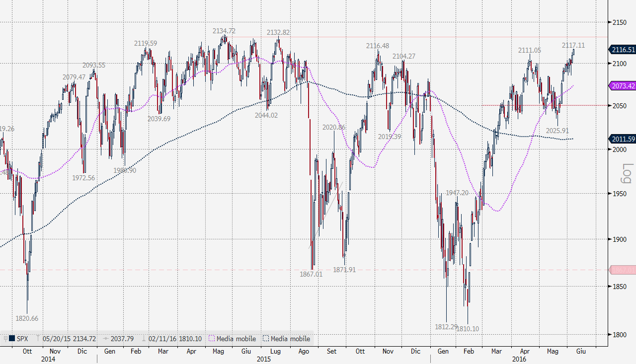Image resolution: width=636 pixels, height=364 pixels.
Task: Click the Ago month label on time axis
Action: pyautogui.click(x=304, y=351)
